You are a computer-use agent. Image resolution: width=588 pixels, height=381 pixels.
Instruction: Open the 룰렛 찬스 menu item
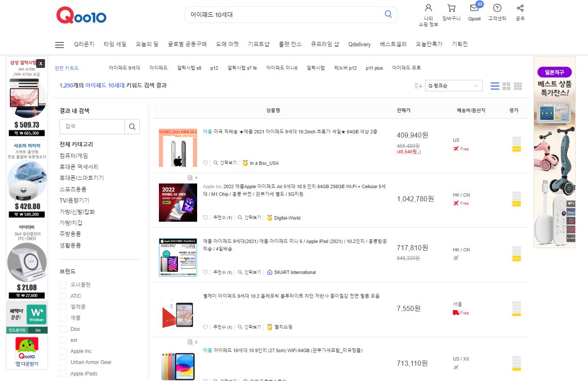tap(290, 44)
